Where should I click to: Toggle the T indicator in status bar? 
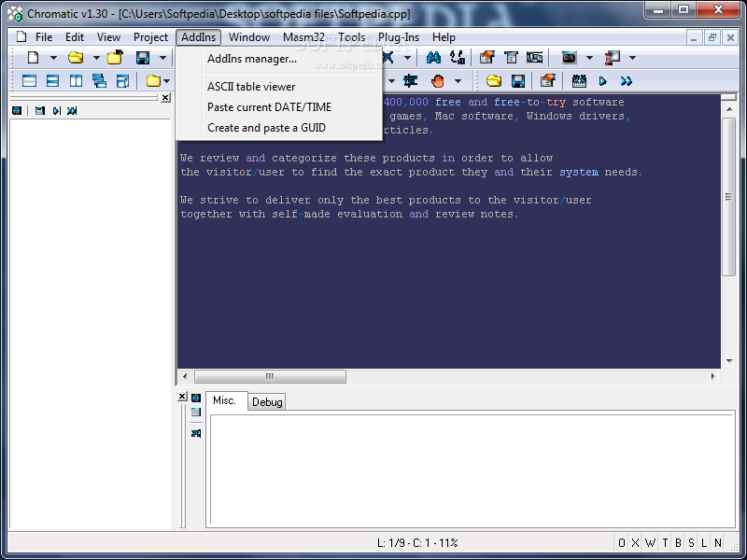[665, 543]
